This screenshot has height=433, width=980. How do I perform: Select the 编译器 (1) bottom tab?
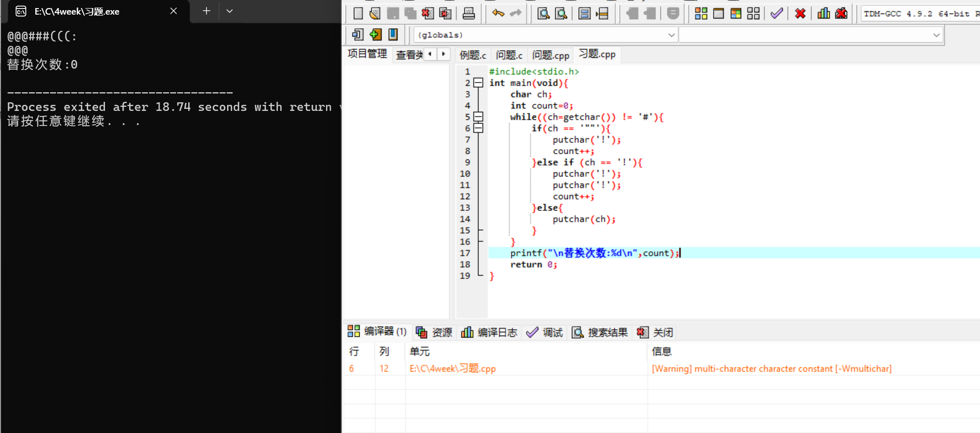point(377,331)
